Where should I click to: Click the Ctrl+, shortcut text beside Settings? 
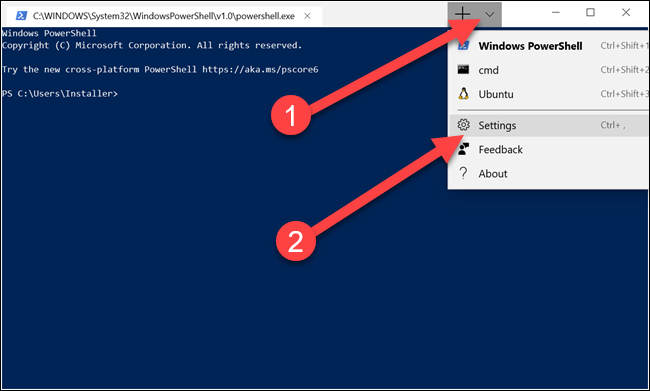[613, 125]
